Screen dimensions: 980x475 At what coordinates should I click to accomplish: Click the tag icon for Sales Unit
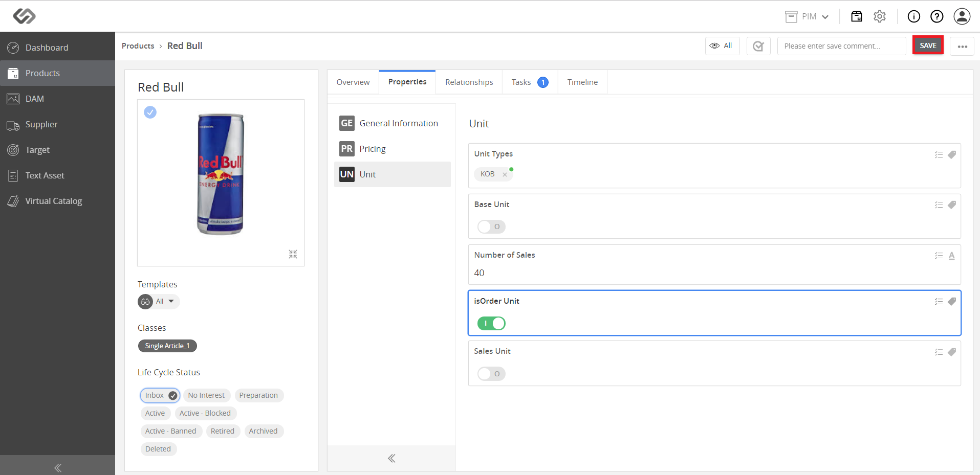click(952, 352)
